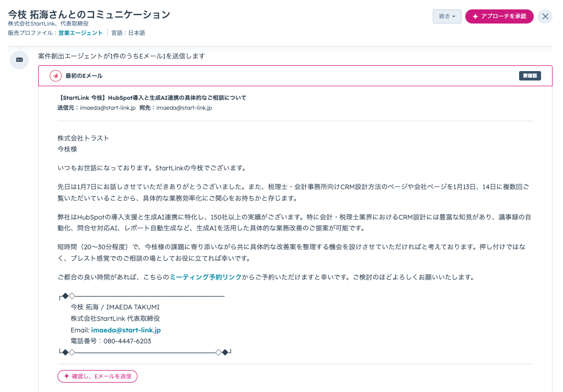
Task: Click the 言語：日本語 label
Action: pyautogui.click(x=128, y=33)
